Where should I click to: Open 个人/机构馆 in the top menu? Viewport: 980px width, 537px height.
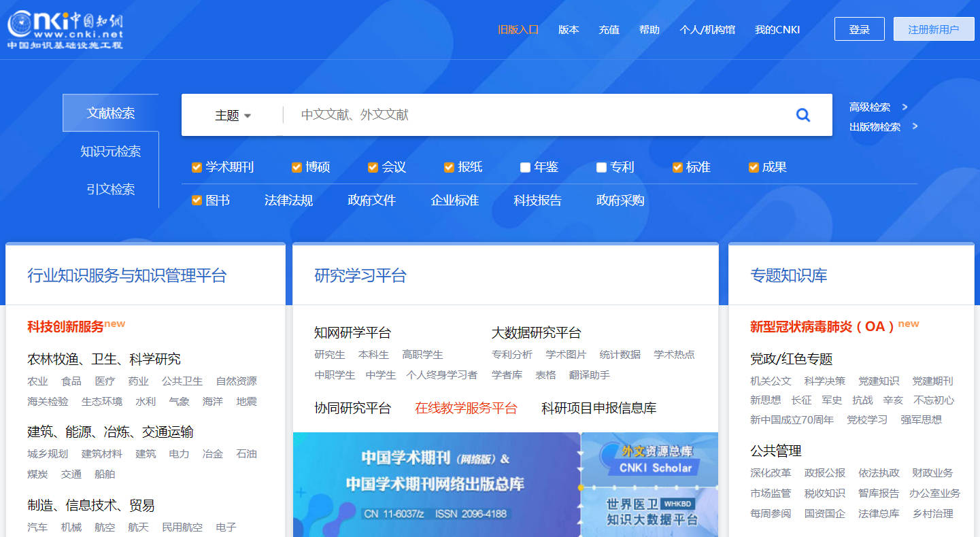707,29
